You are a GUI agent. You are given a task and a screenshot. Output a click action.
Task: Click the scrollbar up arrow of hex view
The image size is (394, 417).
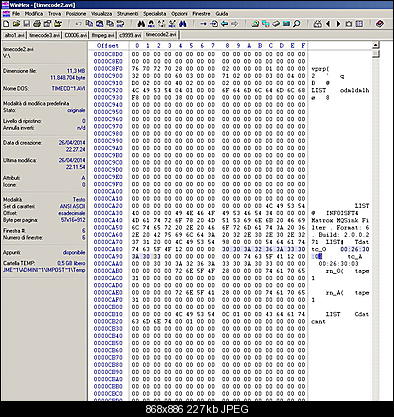point(376,45)
